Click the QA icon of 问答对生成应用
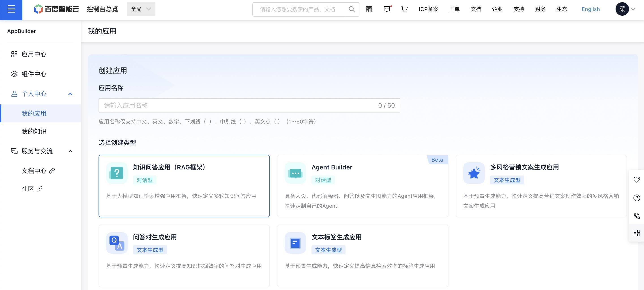 (117, 243)
